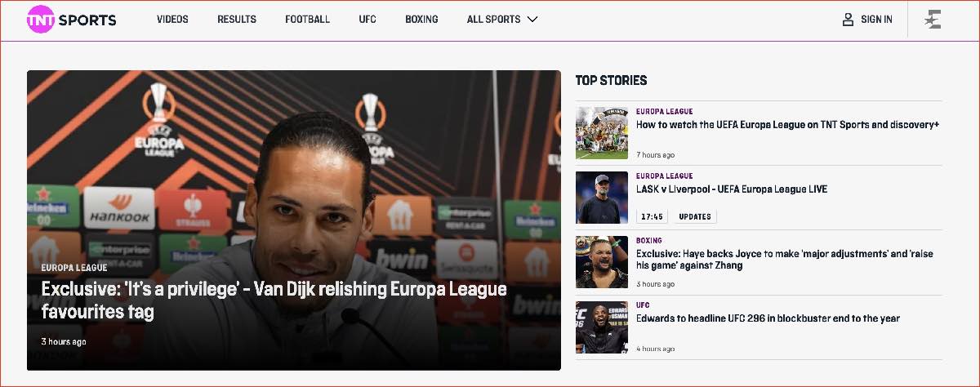980x387 pixels.
Task: Go to the Results section
Action: point(237,19)
